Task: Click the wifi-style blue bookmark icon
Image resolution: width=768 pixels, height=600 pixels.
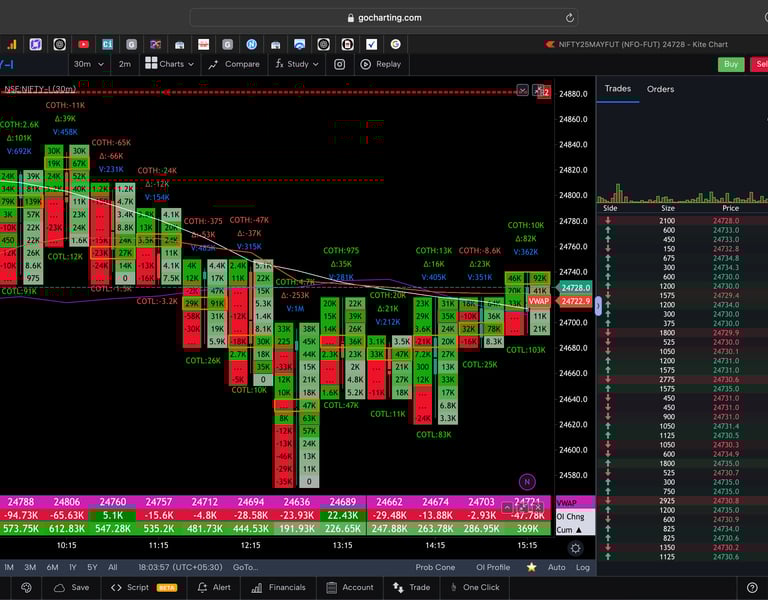Action: pos(299,45)
